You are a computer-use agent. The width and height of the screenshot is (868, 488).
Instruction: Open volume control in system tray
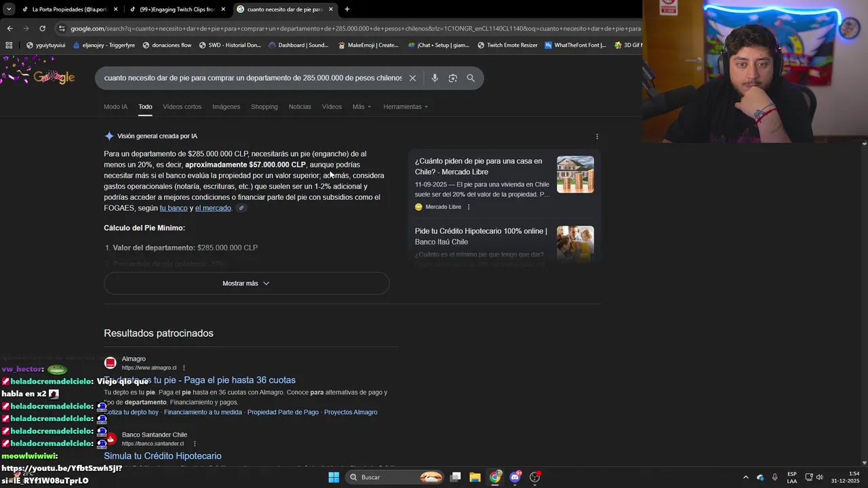coord(819,477)
